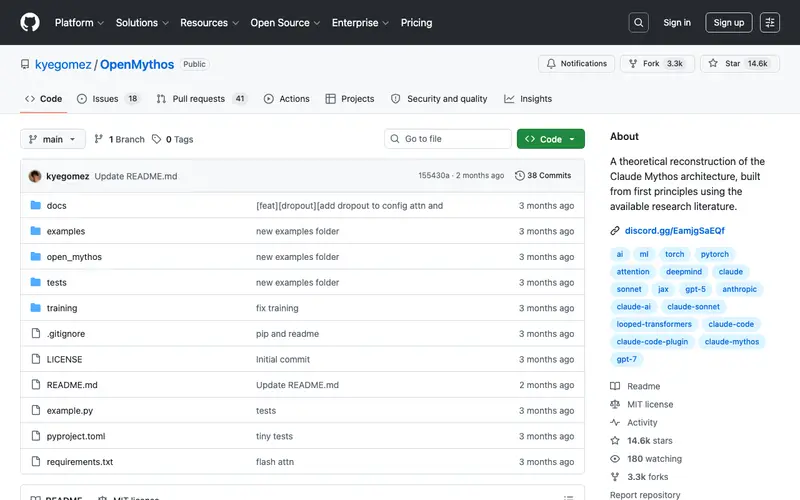
Task: Open the docs folder icon
Action: 35,205
